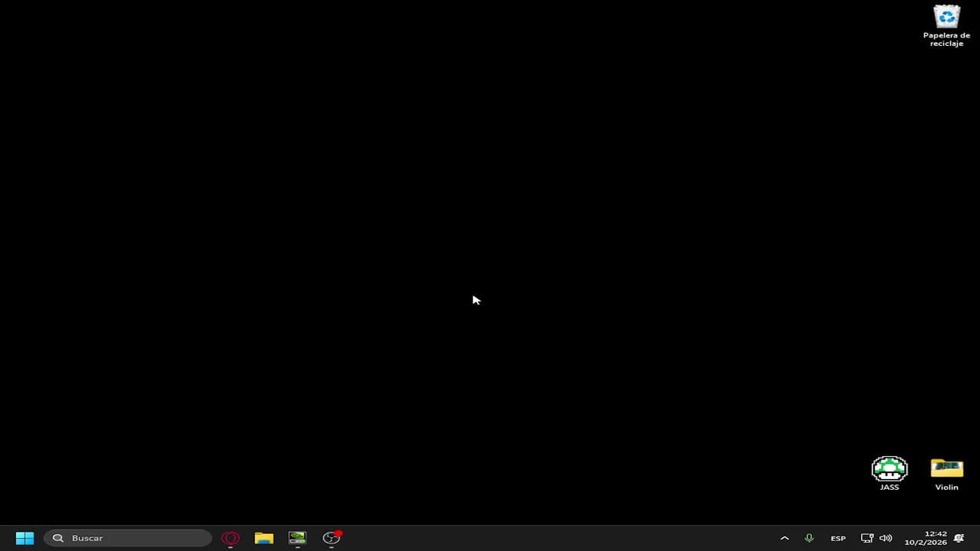Open the clock and date 12:42

click(x=926, y=538)
